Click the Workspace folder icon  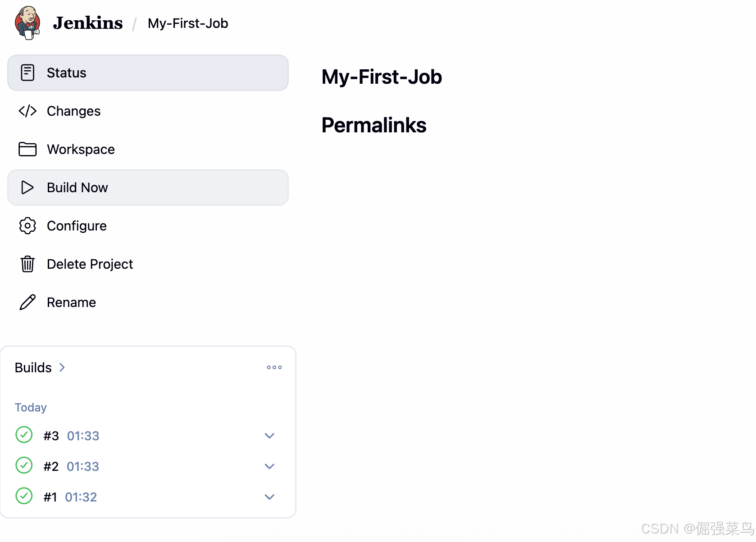(x=27, y=149)
